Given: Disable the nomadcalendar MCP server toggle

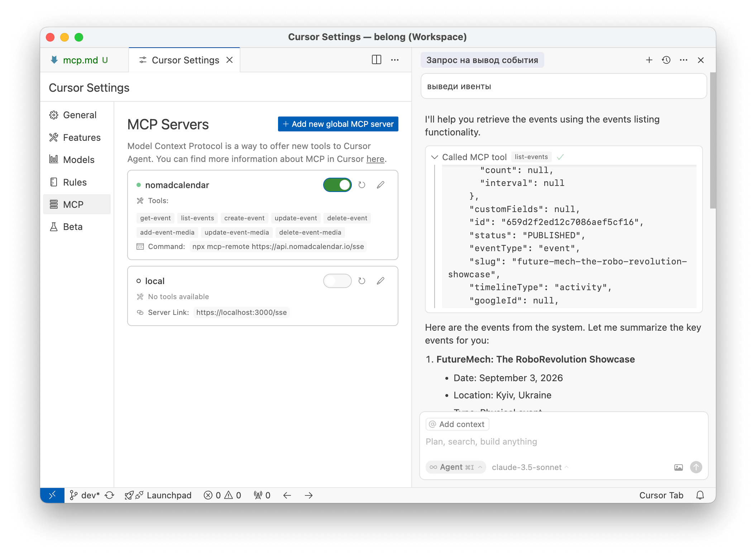Looking at the screenshot, I should point(337,185).
